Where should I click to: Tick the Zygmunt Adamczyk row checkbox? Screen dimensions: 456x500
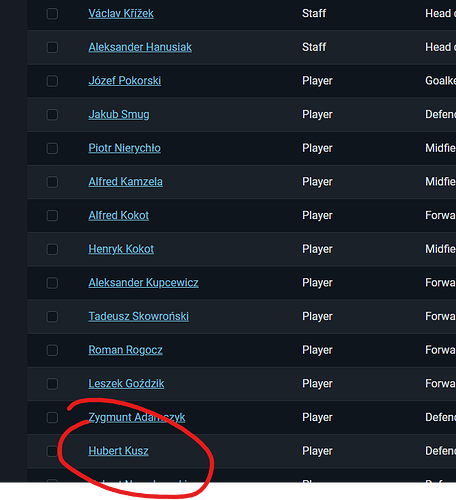(52, 418)
